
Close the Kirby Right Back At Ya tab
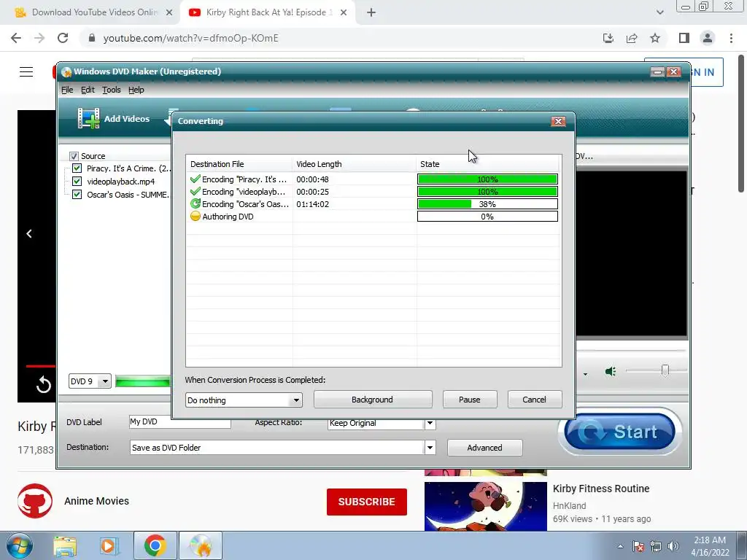click(x=344, y=13)
